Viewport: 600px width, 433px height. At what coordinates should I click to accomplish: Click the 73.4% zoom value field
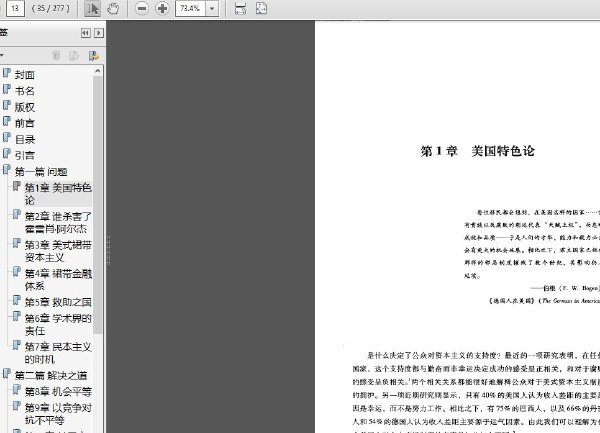pos(189,9)
